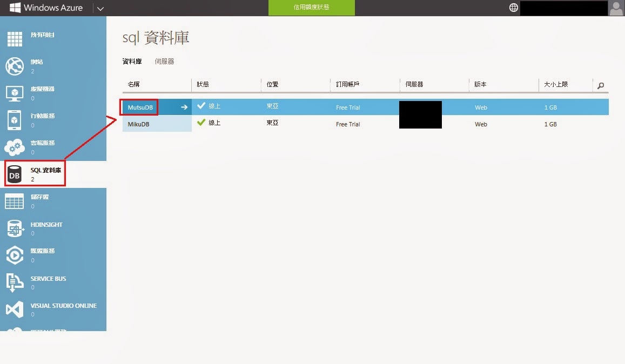Select the SQL 資料庫 sidebar label
Image resolution: width=625 pixels, height=364 pixels.
point(46,170)
